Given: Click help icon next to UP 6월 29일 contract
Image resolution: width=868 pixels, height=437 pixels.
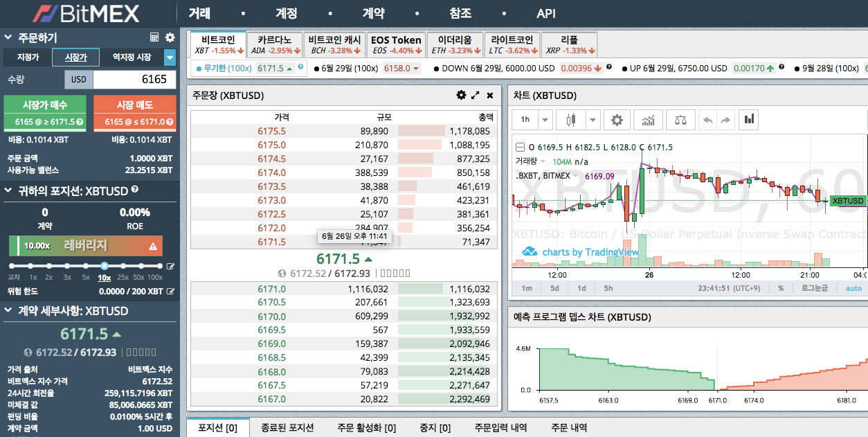Looking at the screenshot, I should 781,67.
